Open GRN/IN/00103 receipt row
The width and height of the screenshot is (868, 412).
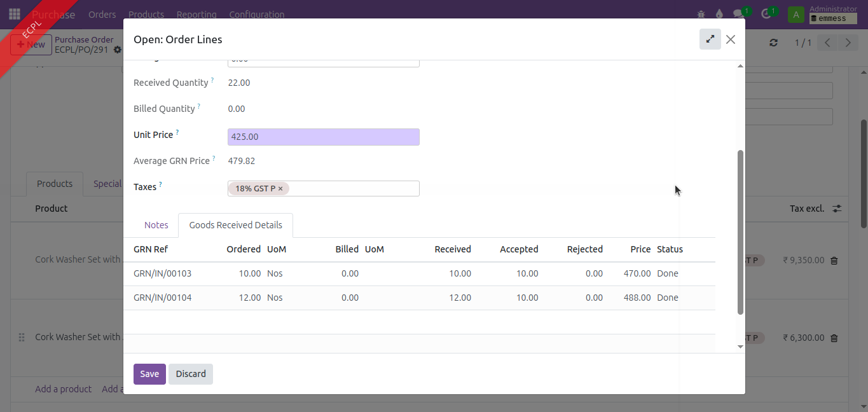(163, 273)
